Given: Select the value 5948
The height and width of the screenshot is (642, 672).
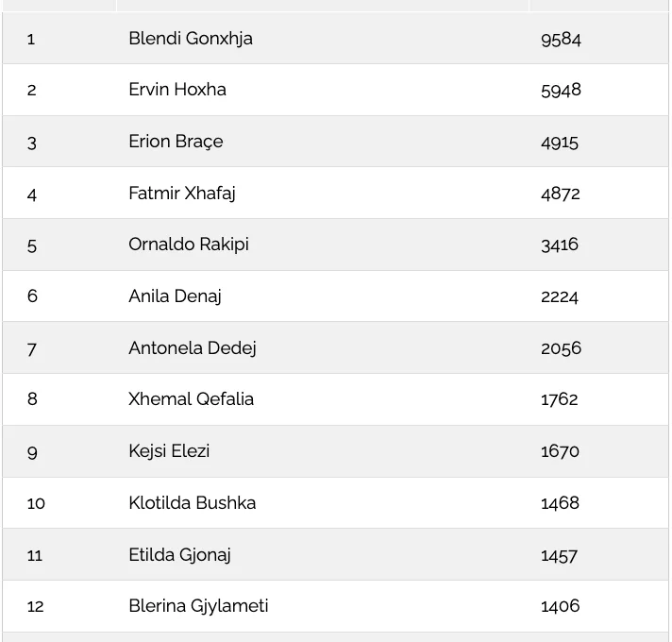Looking at the screenshot, I should point(561,91).
